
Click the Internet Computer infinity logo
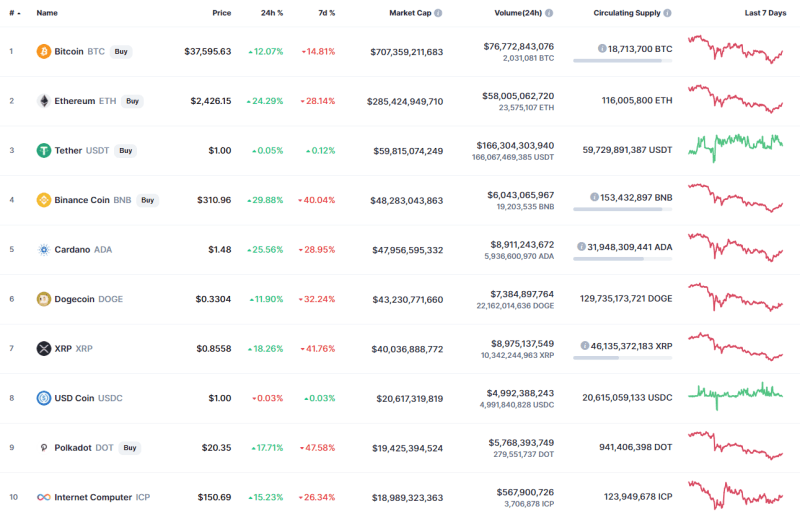pyautogui.click(x=44, y=497)
